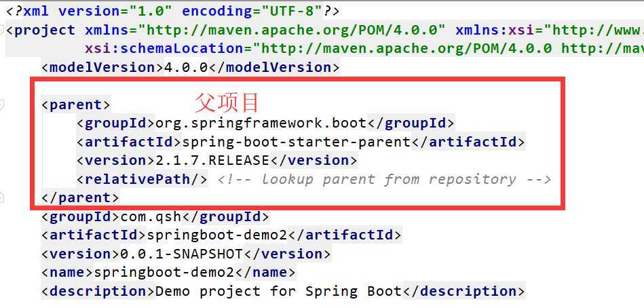Click the closing parent tag
The image size is (644, 308).
(80, 197)
